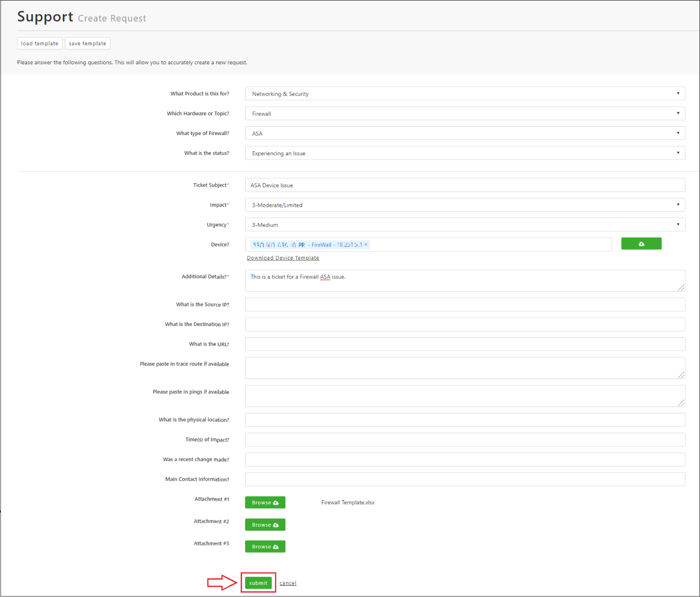
Task: Open the 'What Product is this for?' dropdown
Action: tap(465, 94)
